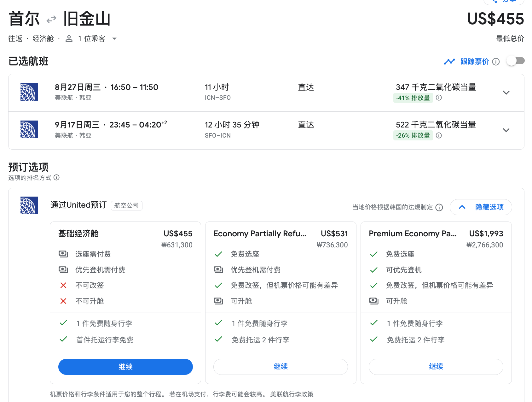Click the ₩631,300 price text
Screen dimensions: 532x402
pyautogui.click(x=177, y=245)
